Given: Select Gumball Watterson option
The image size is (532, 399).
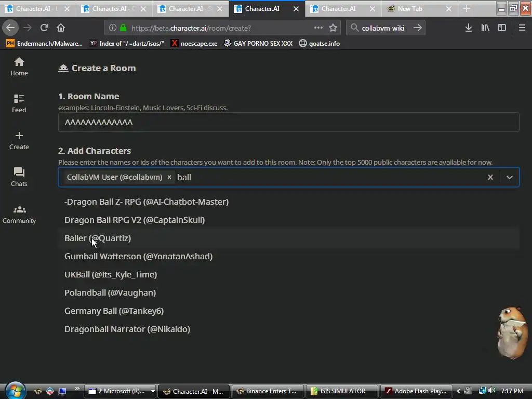Looking at the screenshot, I should coord(288,256).
